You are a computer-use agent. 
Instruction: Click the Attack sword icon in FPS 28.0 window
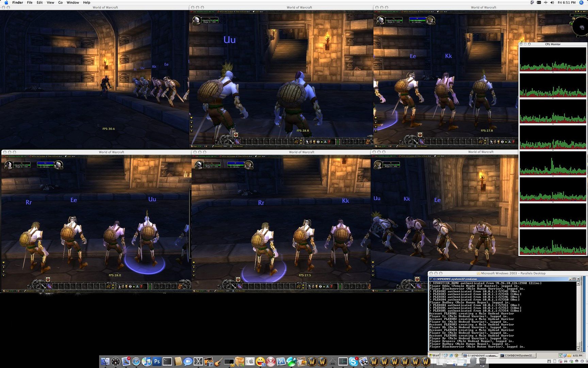tap(44, 286)
